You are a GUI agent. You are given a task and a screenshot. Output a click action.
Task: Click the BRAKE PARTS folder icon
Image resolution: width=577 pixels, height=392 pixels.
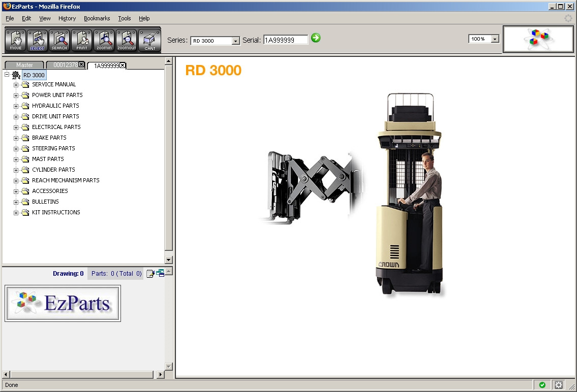click(25, 138)
